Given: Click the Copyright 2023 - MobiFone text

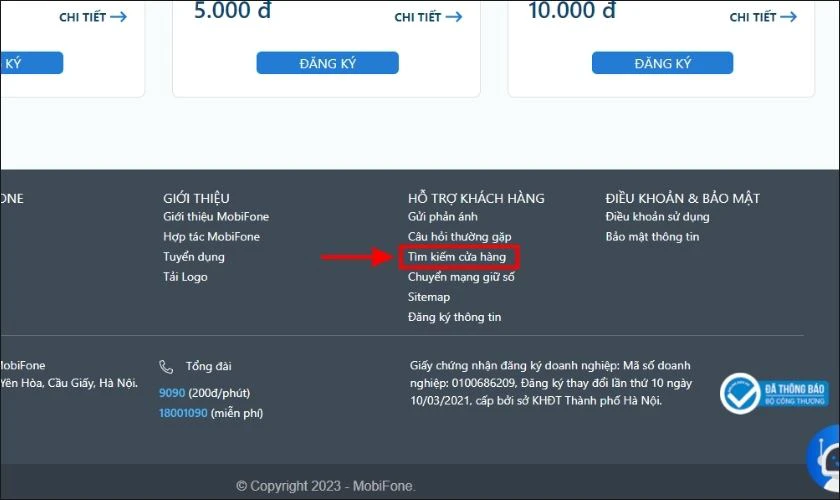Looking at the screenshot, I should click(326, 486).
